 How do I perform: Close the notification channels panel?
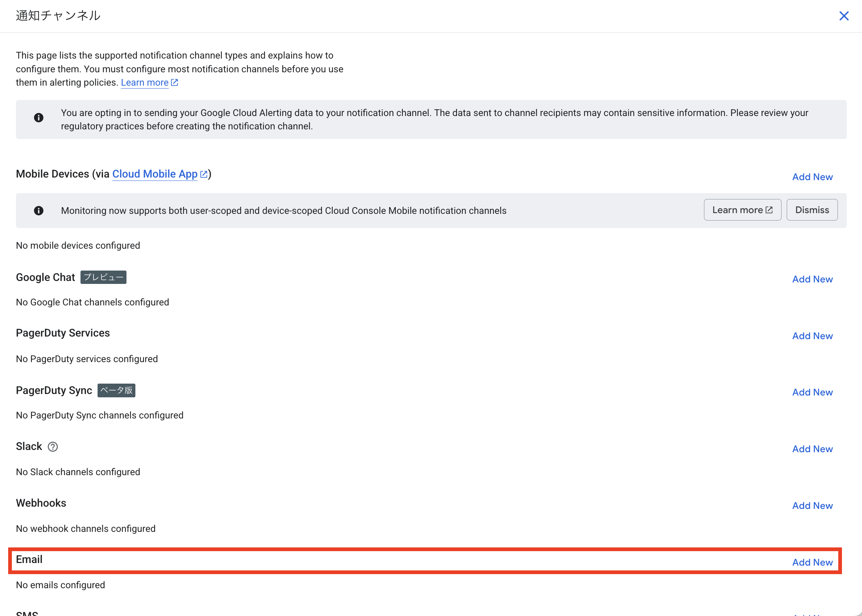(843, 16)
